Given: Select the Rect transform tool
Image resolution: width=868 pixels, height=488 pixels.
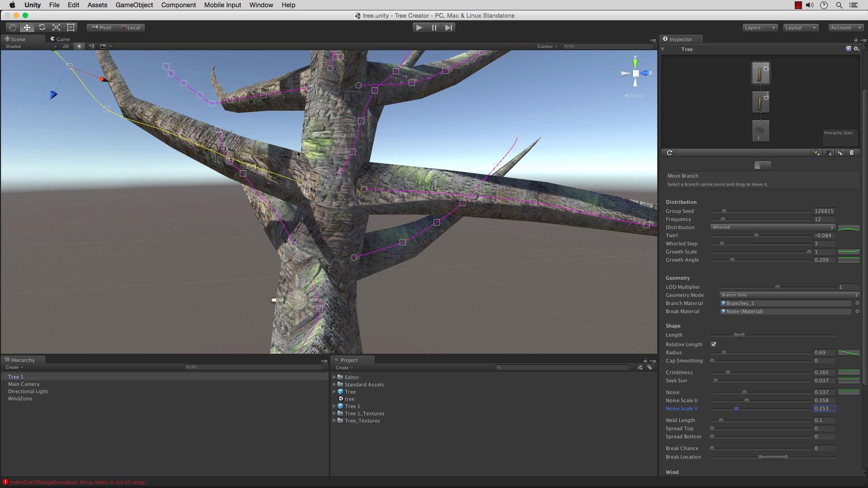Looking at the screenshot, I should [x=71, y=28].
